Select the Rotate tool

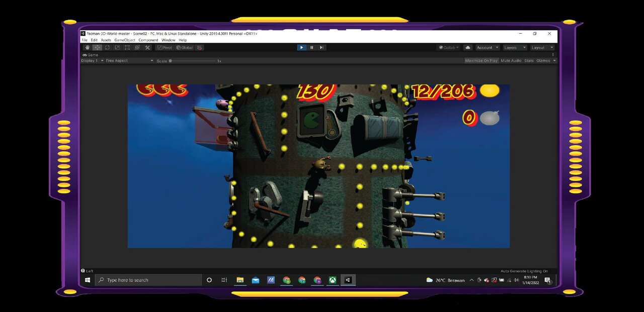[107, 48]
